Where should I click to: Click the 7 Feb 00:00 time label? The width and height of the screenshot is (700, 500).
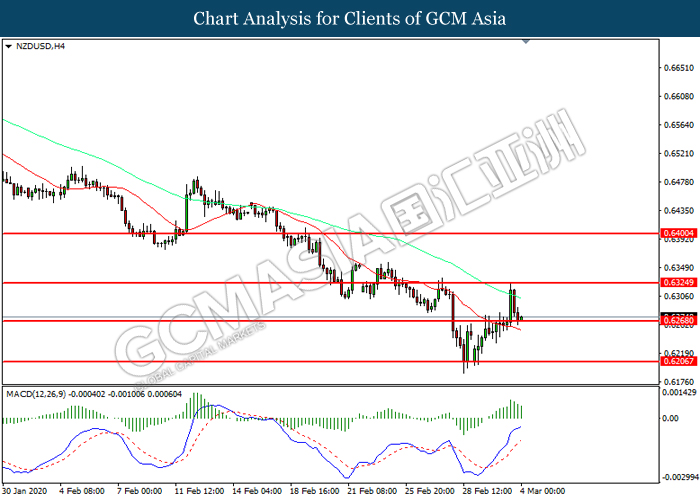pyautogui.click(x=139, y=491)
